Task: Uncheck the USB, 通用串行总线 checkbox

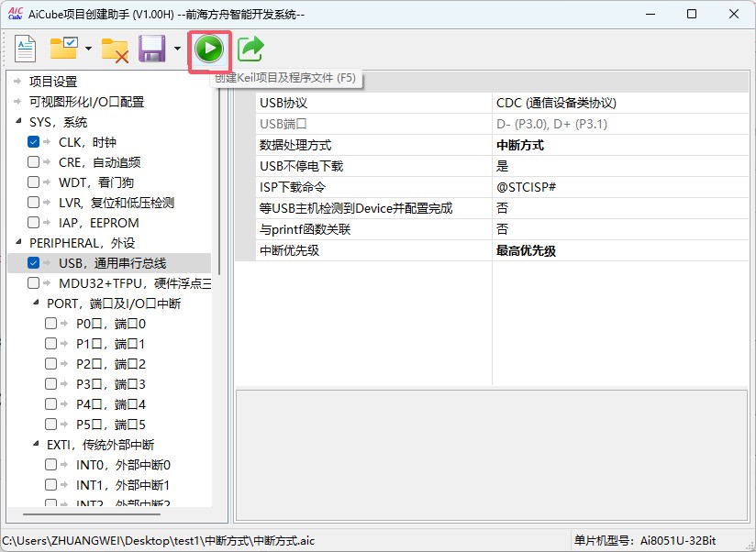Action: click(x=33, y=263)
